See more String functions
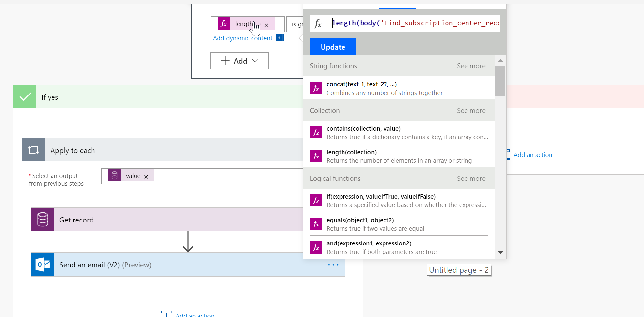Image resolution: width=644 pixels, height=317 pixels. point(471,66)
